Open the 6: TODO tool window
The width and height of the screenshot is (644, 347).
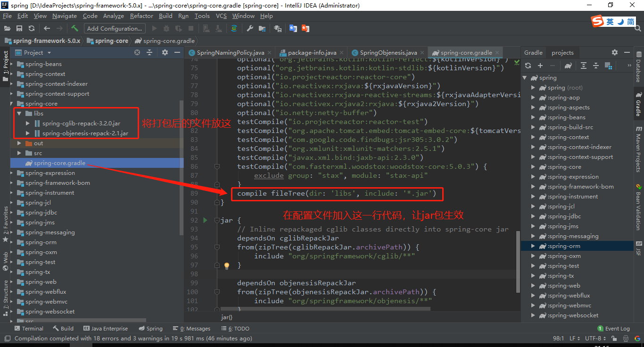[x=235, y=329]
